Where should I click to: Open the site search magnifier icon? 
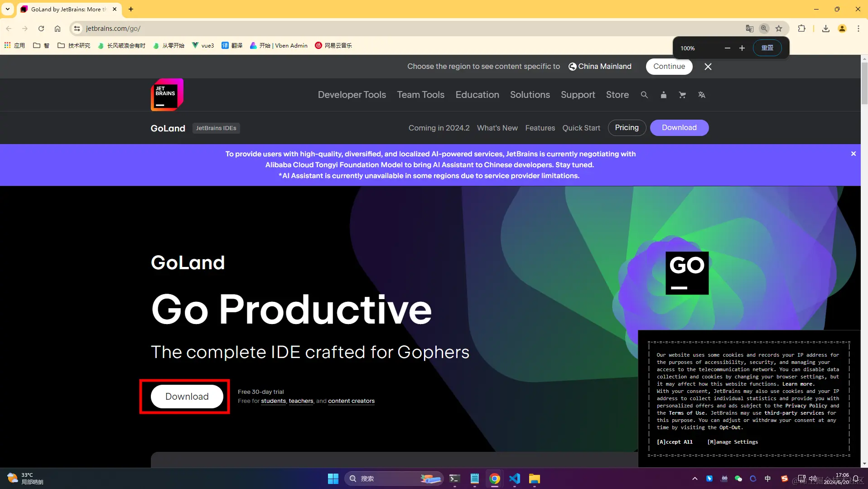(644, 95)
